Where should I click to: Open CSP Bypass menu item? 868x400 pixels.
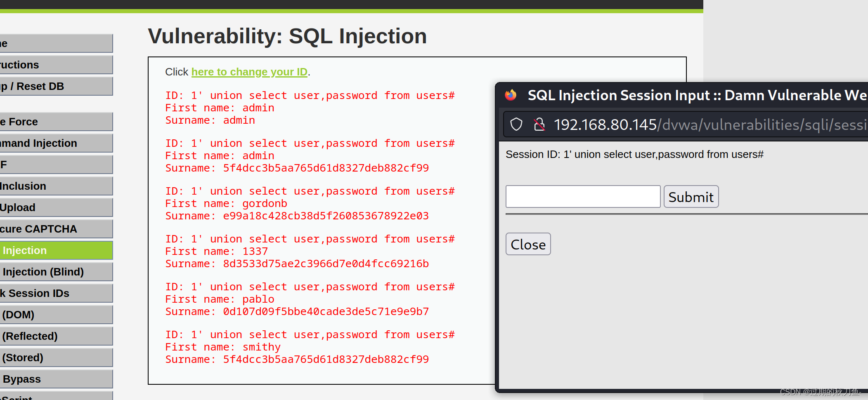[x=56, y=379]
